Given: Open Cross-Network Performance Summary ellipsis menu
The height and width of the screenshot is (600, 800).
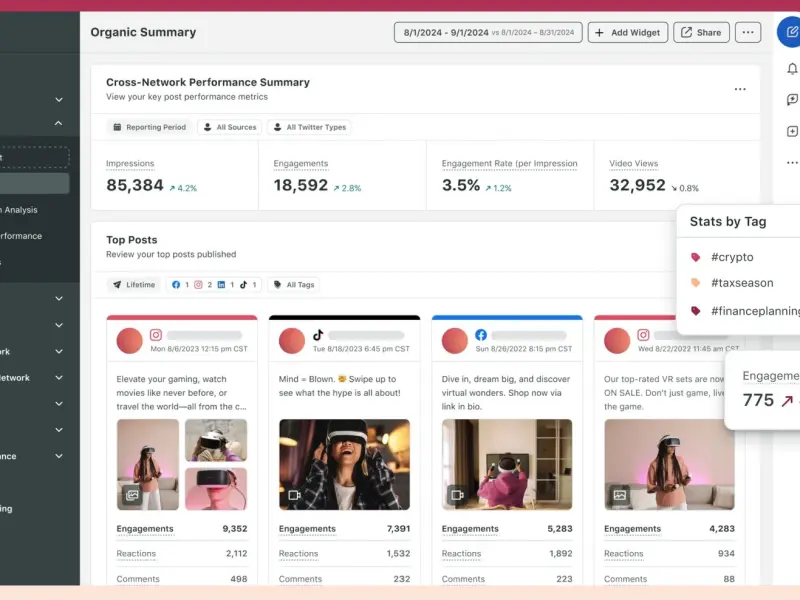Looking at the screenshot, I should (x=740, y=89).
